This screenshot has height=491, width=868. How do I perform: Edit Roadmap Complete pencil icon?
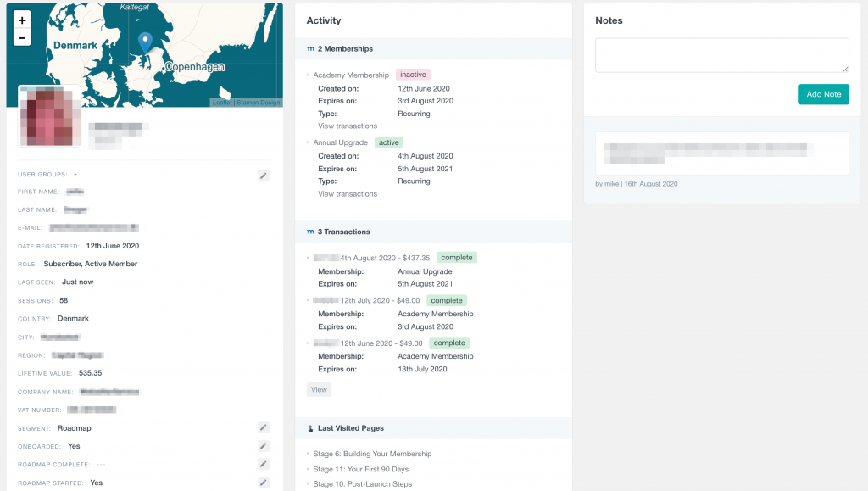(264, 464)
